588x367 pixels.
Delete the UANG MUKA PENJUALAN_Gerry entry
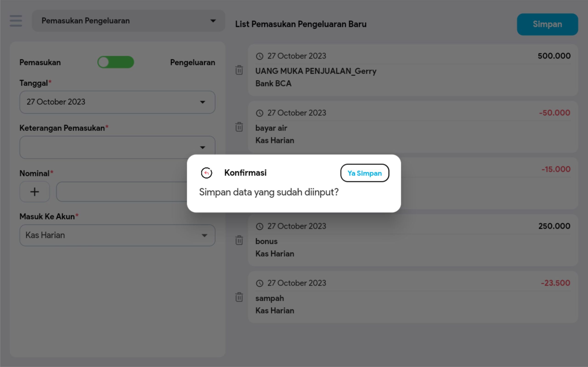[239, 70]
